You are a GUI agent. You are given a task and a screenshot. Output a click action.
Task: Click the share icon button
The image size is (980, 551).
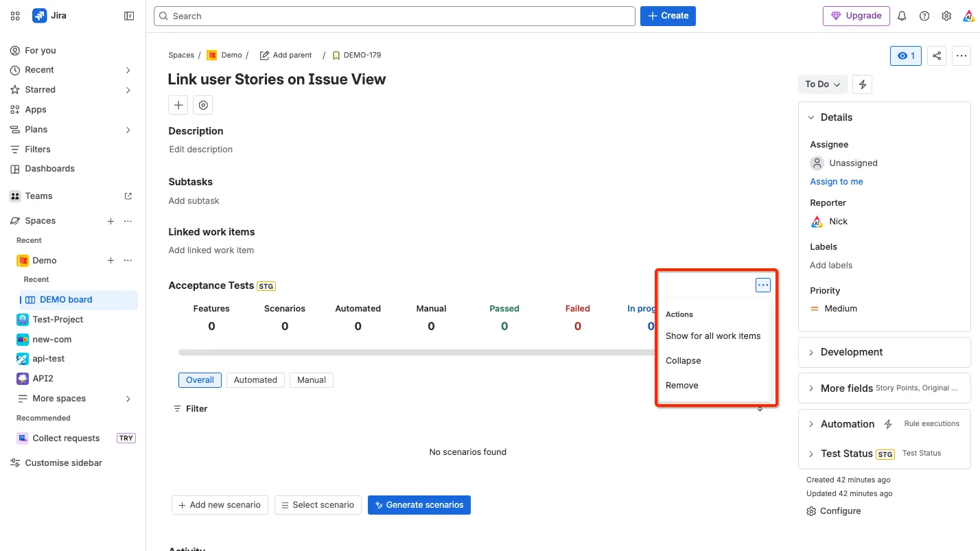click(937, 56)
